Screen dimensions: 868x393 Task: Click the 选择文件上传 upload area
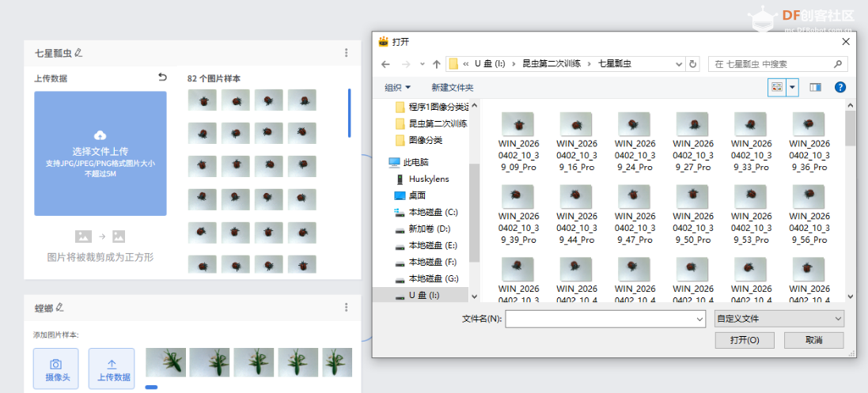click(x=100, y=153)
